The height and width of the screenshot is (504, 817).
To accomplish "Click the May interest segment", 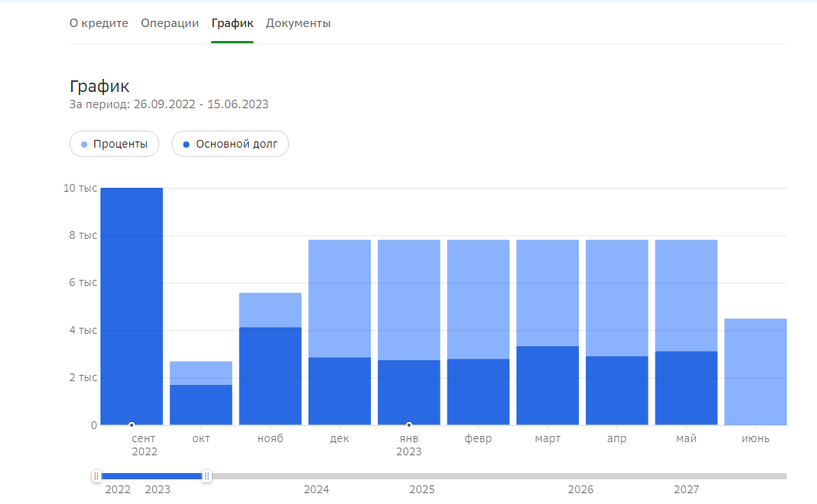I will click(686, 295).
